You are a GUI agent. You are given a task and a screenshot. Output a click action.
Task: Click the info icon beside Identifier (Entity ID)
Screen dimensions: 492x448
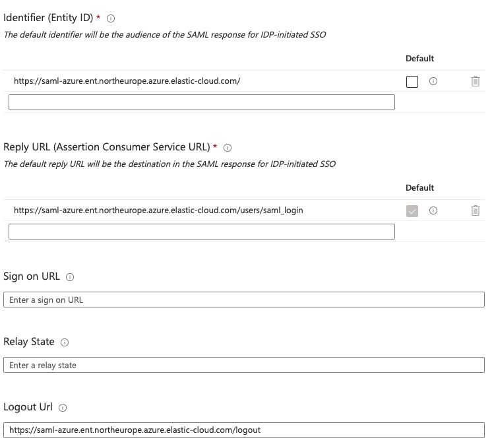(111, 18)
